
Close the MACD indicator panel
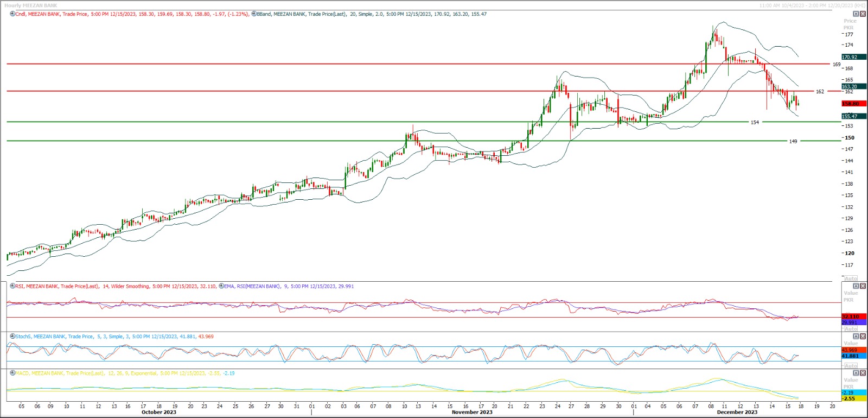pyautogui.click(x=863, y=373)
